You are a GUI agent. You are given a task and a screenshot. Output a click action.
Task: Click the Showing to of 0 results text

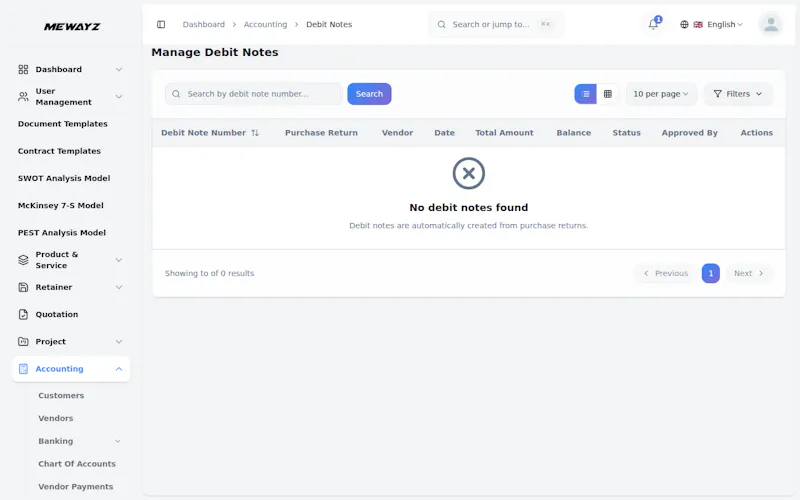pyautogui.click(x=209, y=273)
